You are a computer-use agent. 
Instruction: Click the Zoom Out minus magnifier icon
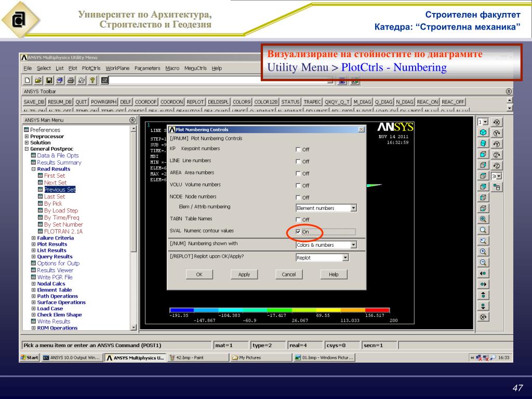(x=483, y=262)
